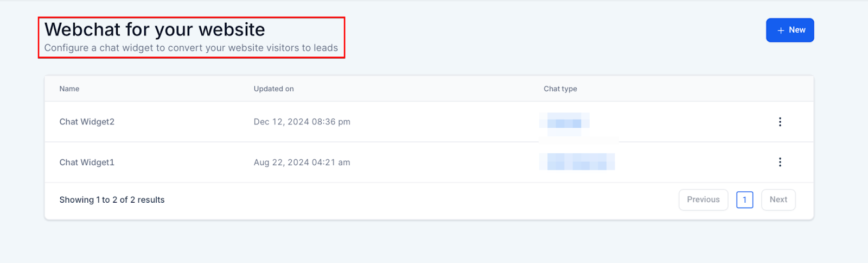Click the Chat type column header
868x263 pixels.
(560, 89)
